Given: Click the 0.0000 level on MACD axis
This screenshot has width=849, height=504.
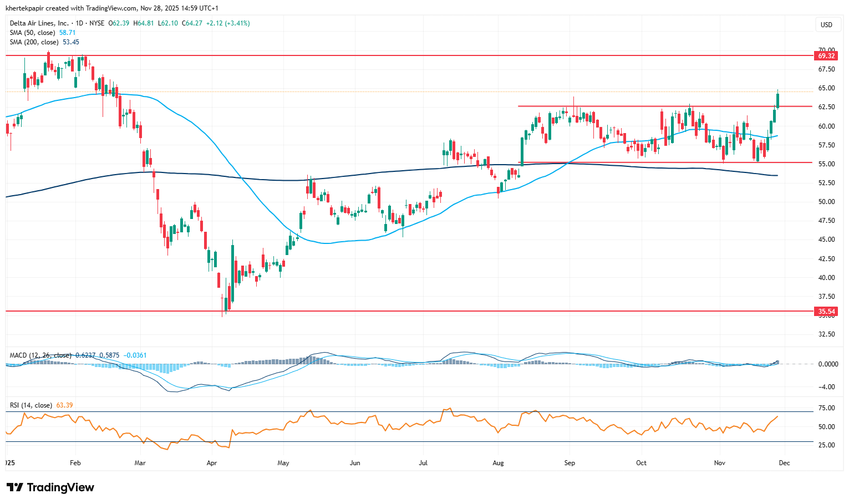Looking at the screenshot, I should (x=828, y=364).
